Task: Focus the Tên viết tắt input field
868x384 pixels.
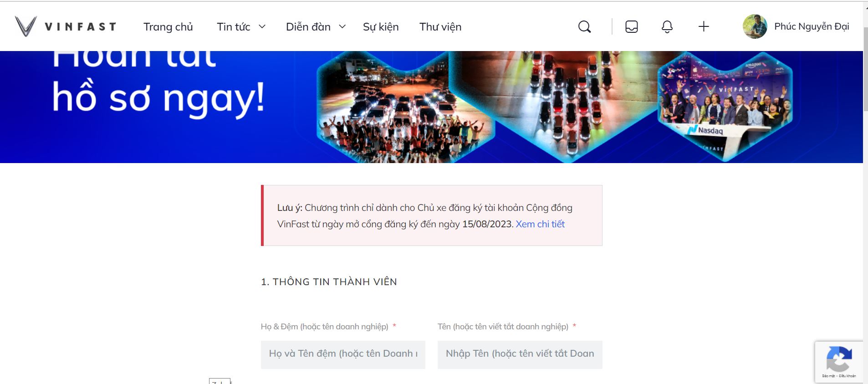Action: 520,354
